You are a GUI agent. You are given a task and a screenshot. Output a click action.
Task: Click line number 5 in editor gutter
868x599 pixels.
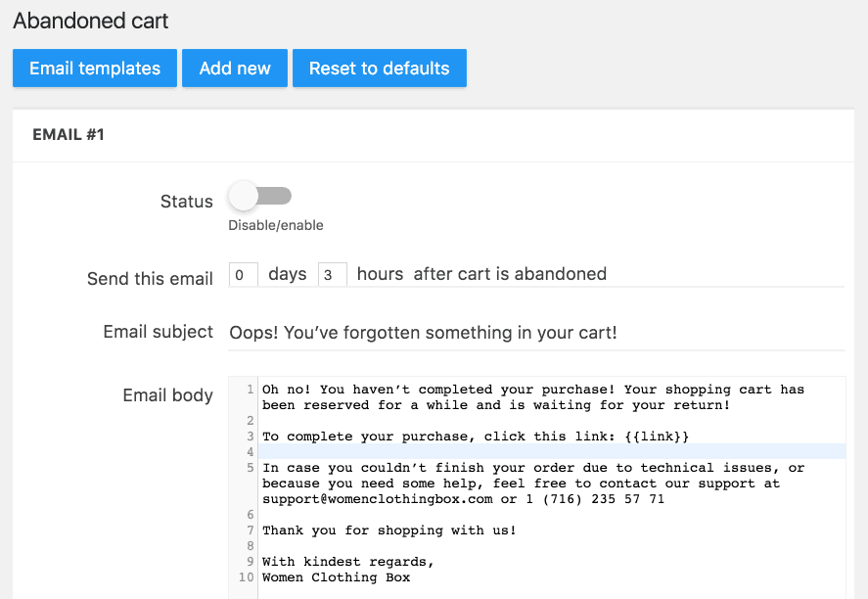pyautogui.click(x=251, y=468)
